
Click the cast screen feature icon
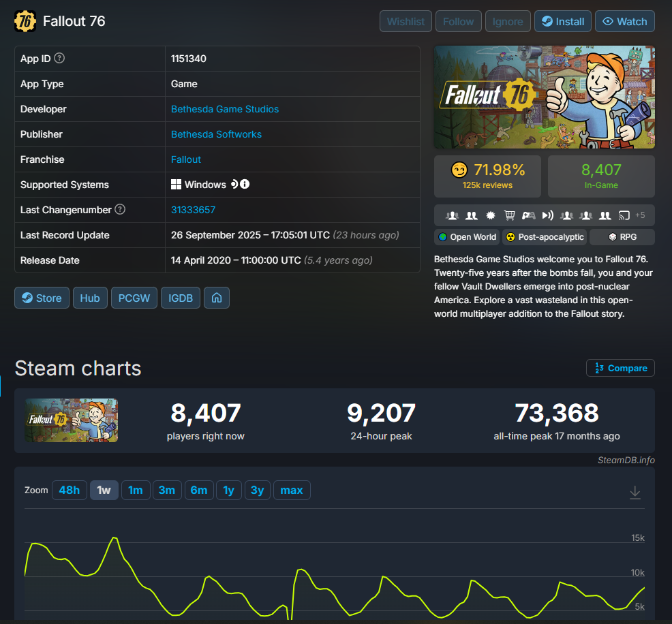click(624, 215)
